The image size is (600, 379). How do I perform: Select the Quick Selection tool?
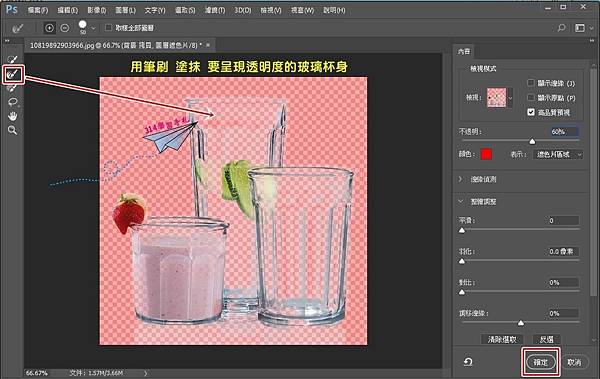click(13, 59)
